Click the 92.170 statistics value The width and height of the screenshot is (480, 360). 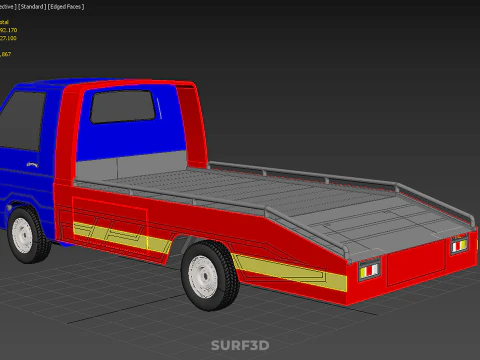coord(8,30)
